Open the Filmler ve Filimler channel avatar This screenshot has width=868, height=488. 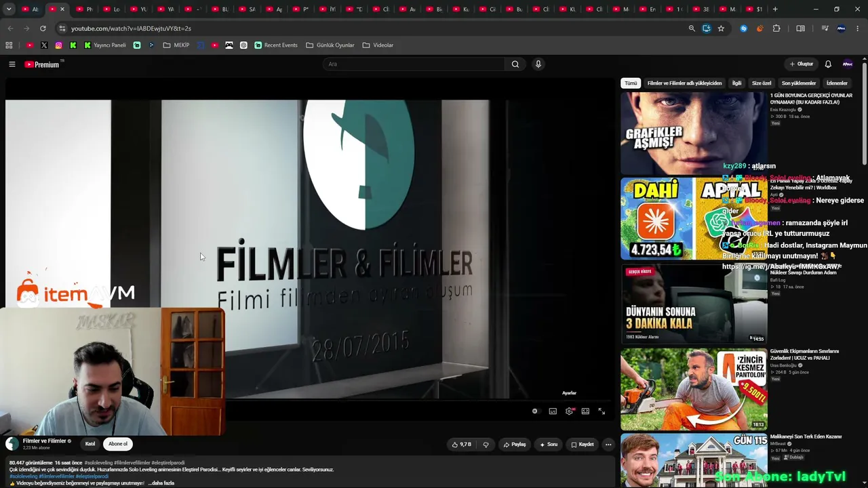pos(12,444)
